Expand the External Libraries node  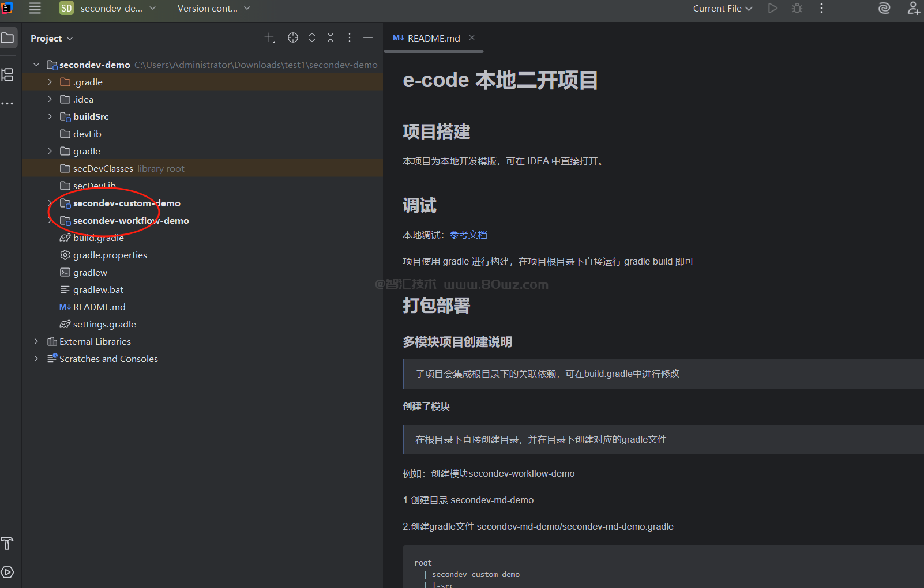tap(36, 341)
